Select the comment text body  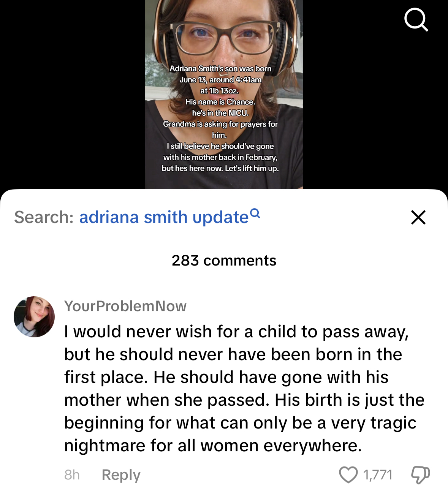click(x=244, y=388)
